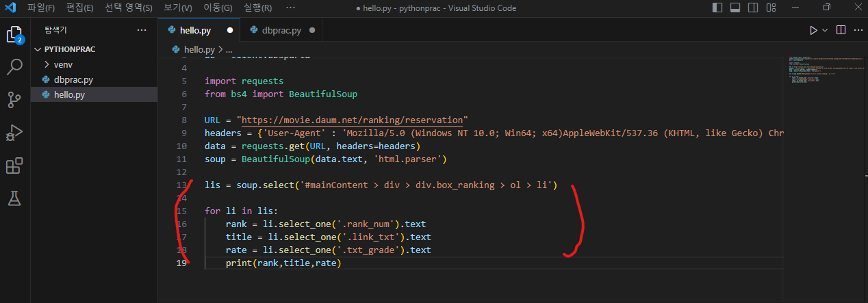Click the 'from bs4 import BeautifulSoup' line
868x303 pixels.
(281, 94)
